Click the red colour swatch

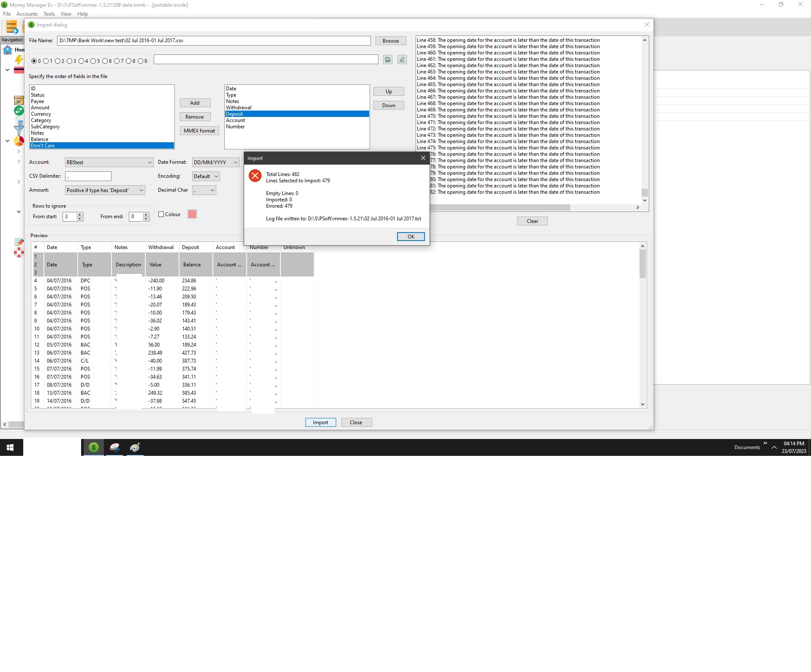coord(192,214)
